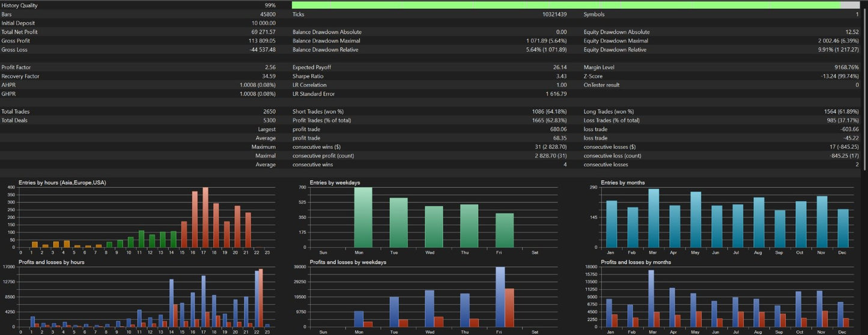Click the hour 22 red loss bar
868x335 pixels.
click(x=261, y=298)
